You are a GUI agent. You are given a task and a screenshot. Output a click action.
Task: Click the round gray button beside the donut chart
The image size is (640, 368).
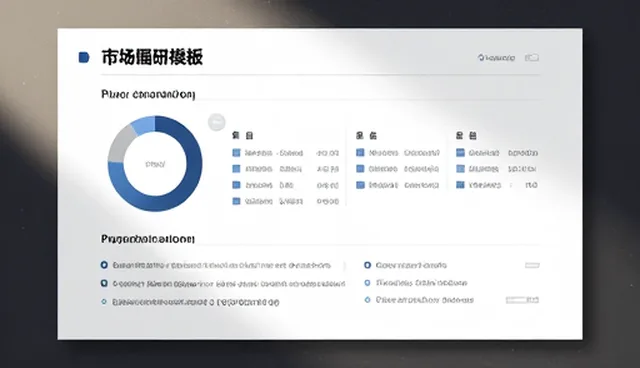tap(217, 122)
